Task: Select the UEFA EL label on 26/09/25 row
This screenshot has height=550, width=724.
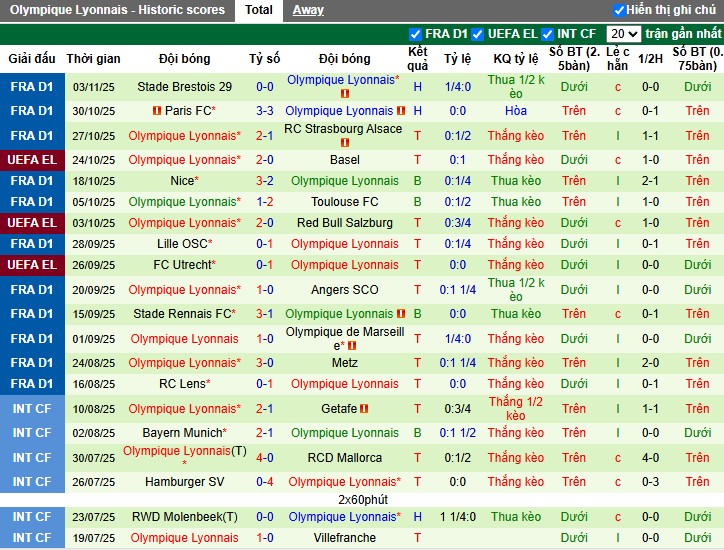Action: point(32,265)
